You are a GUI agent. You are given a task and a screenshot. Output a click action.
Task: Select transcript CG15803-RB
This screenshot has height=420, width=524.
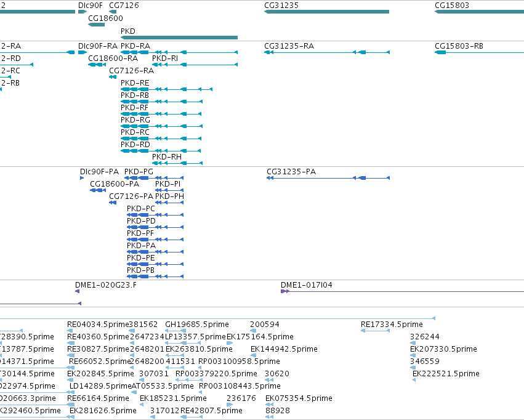tap(479, 52)
